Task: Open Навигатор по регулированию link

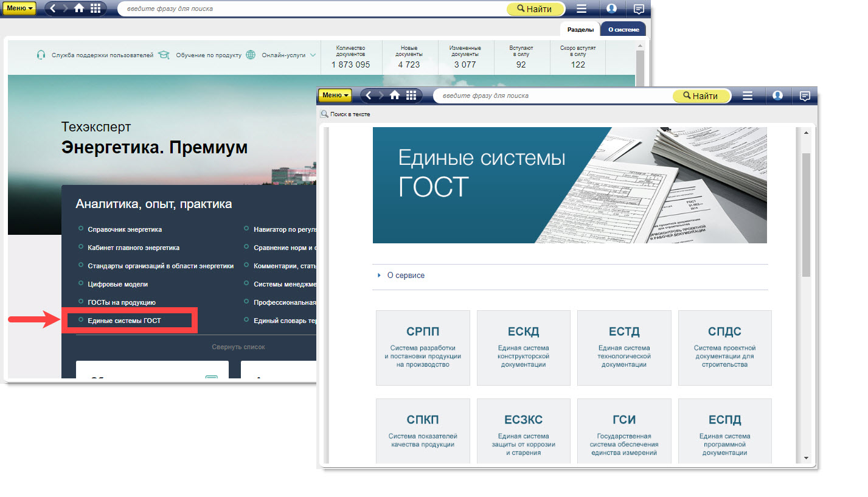Action: 285,229
